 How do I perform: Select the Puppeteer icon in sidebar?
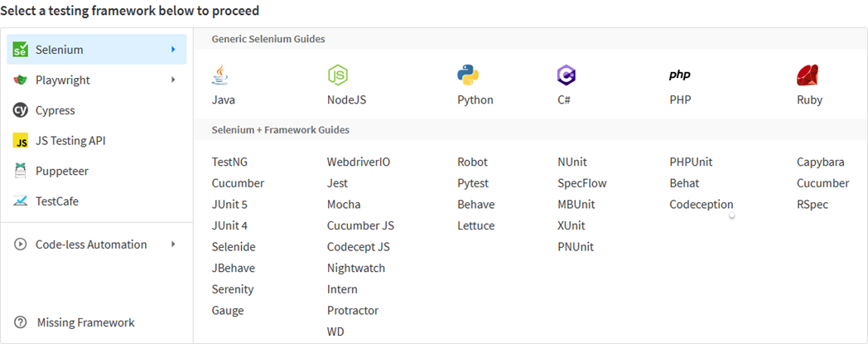point(21,171)
